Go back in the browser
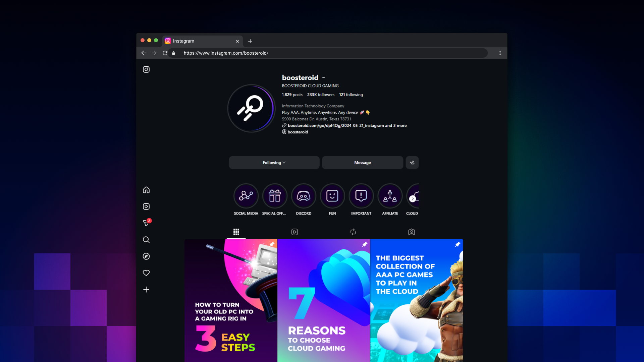 point(144,53)
